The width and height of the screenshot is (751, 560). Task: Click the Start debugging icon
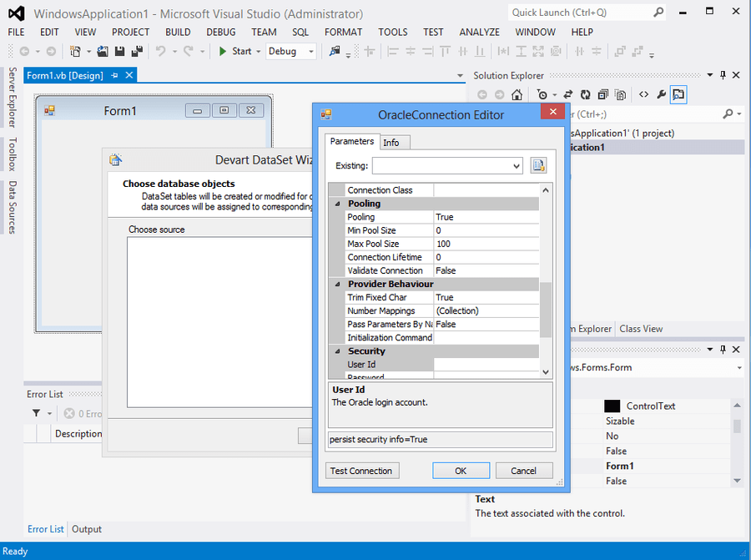(x=221, y=51)
